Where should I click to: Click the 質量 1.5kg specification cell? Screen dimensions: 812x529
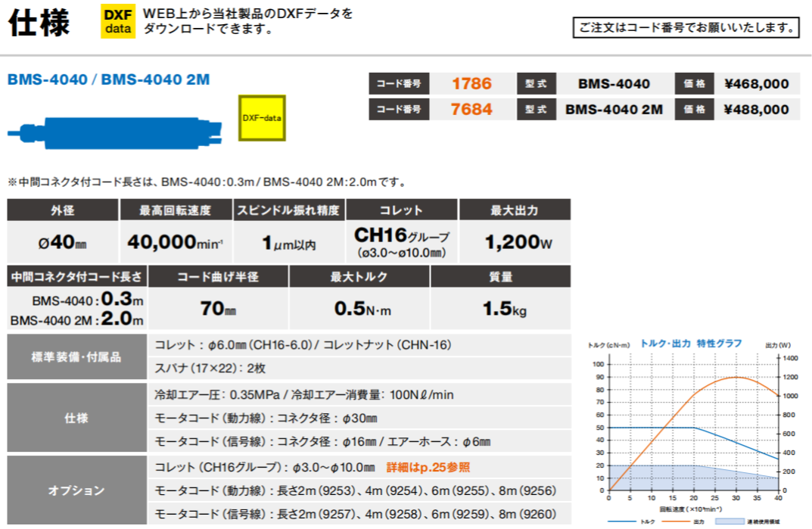506,307
